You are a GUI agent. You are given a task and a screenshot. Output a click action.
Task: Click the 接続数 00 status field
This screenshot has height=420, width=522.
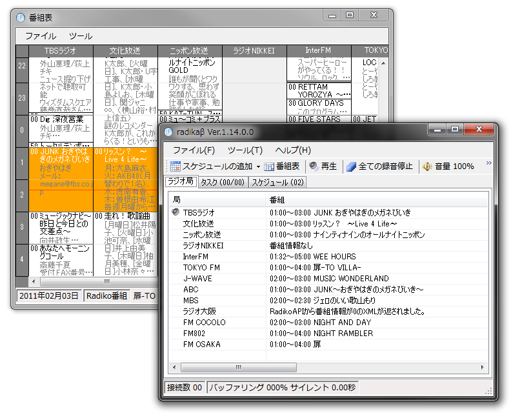coord(185,387)
